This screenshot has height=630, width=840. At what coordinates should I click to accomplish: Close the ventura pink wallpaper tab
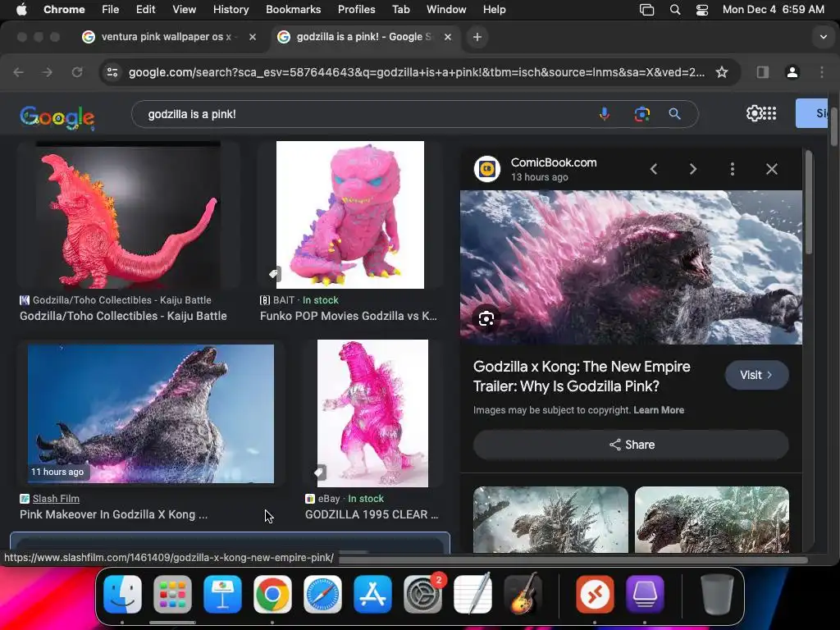(x=253, y=37)
